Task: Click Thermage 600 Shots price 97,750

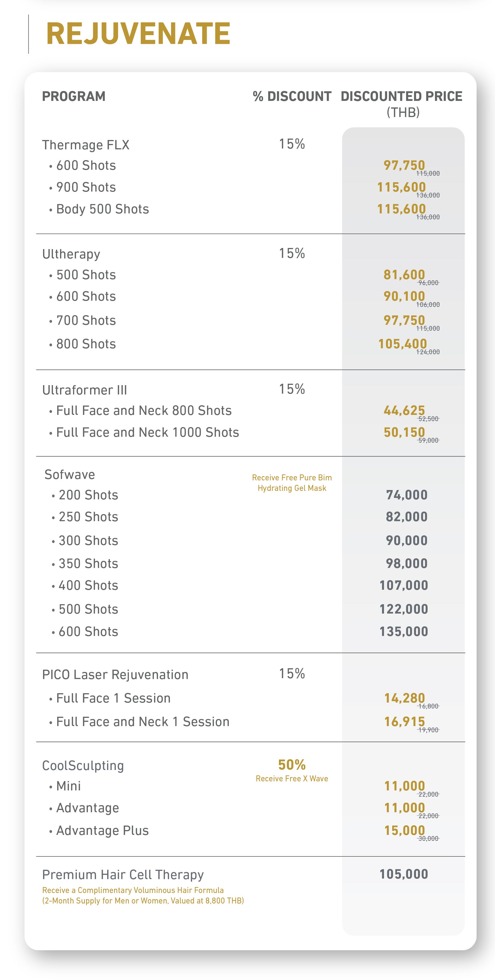Action: tap(404, 166)
